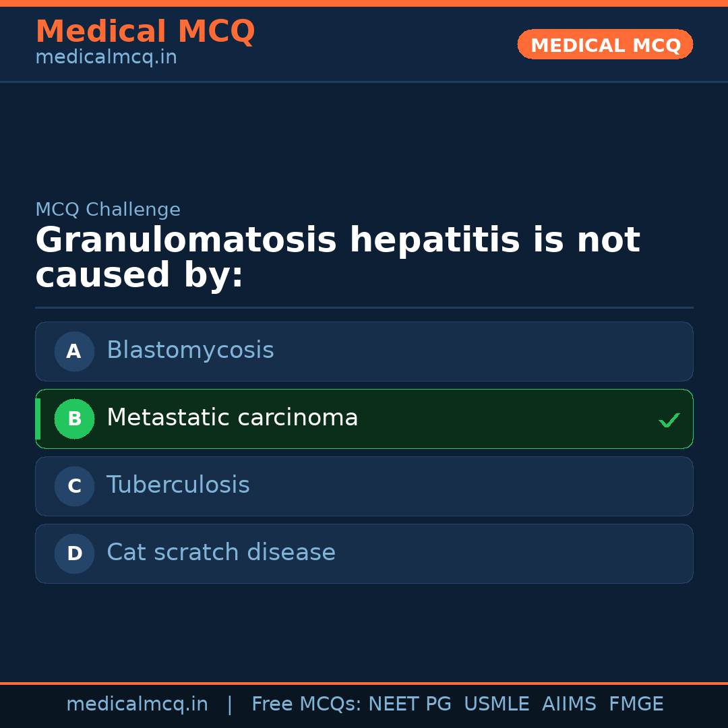Select the C option circle badge
The width and height of the screenshot is (728, 728).
click(x=74, y=486)
